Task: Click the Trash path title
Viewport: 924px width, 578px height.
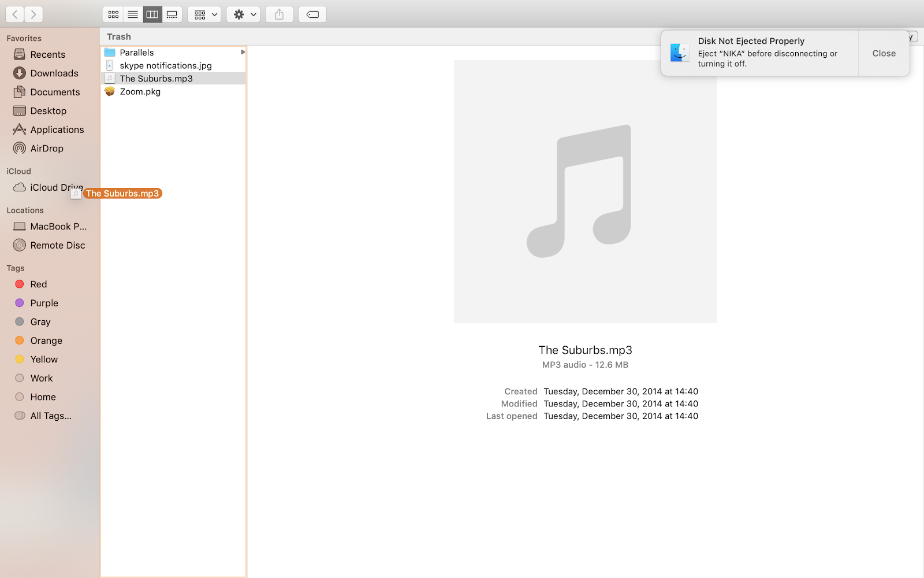Action: pos(119,36)
